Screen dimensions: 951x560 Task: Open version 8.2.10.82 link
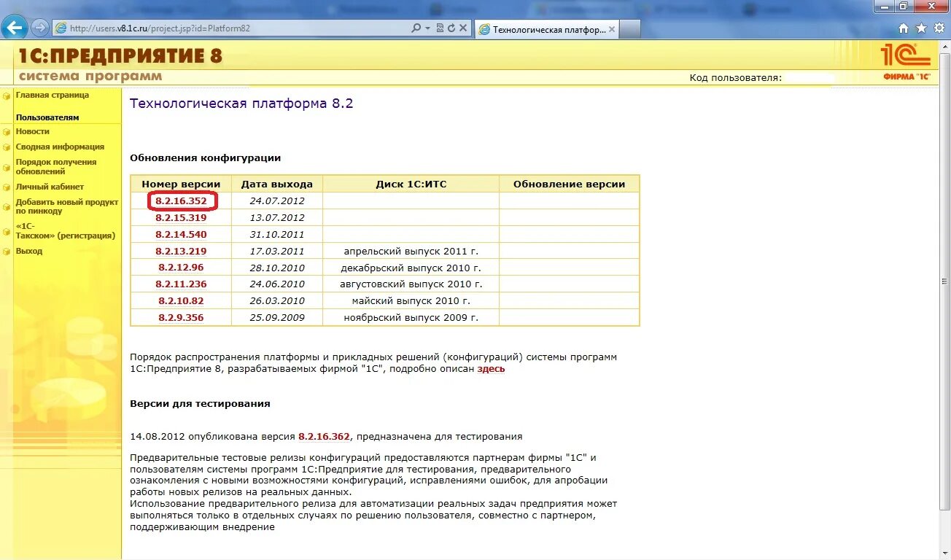pos(181,300)
